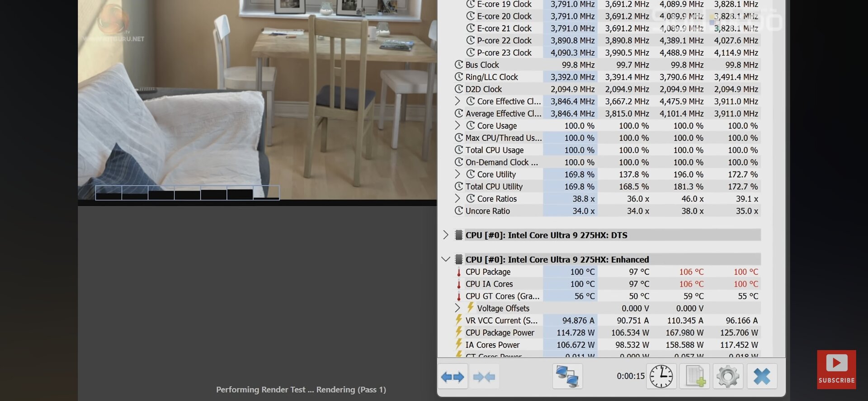The image size is (868, 401).
Task: Click the clock icon beside Max CPU/Thread Usage
Action: [458, 137]
